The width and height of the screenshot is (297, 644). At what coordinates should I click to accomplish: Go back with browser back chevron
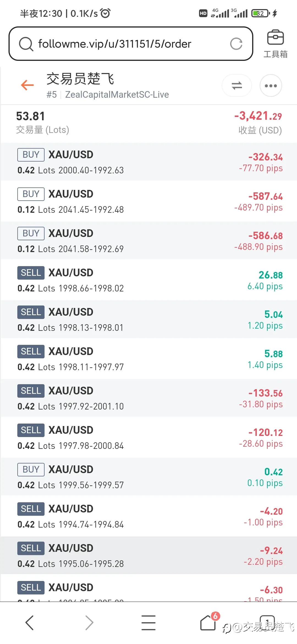pyautogui.click(x=30, y=623)
